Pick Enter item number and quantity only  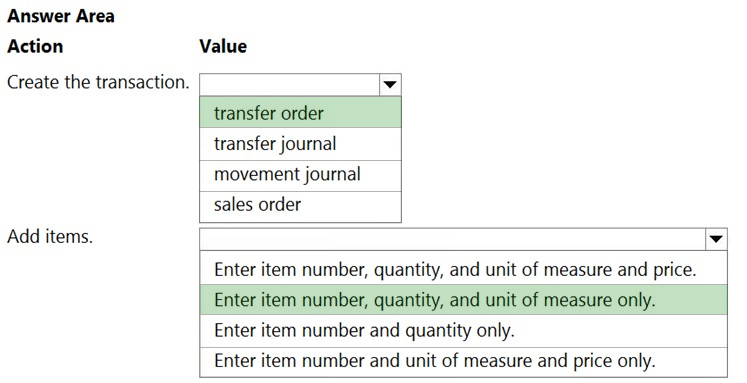pyautogui.click(x=463, y=331)
